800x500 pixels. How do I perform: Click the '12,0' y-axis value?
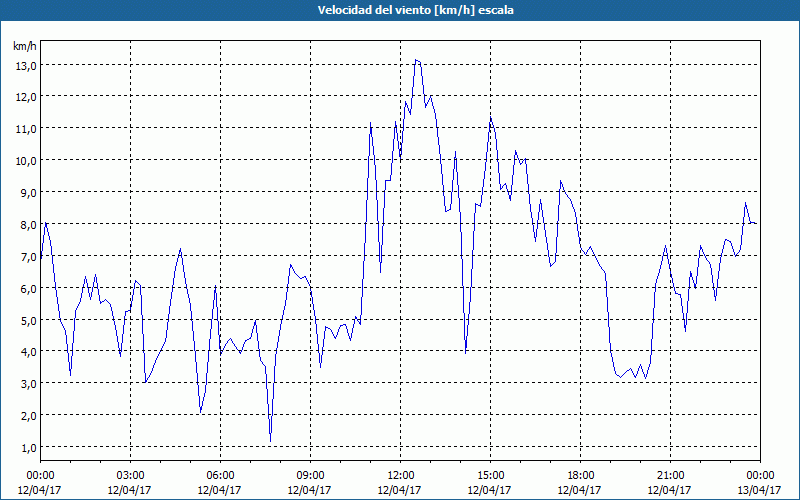[25, 97]
